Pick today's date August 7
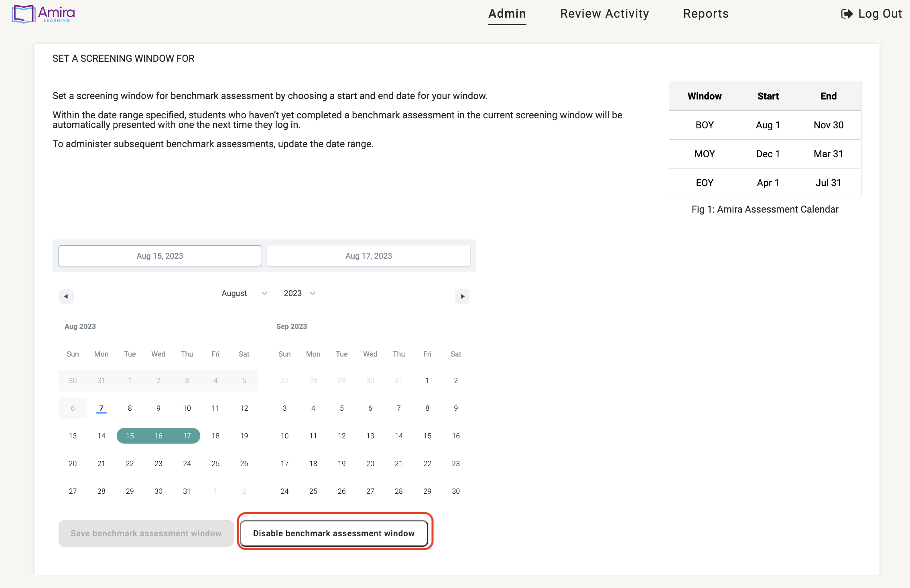 pyautogui.click(x=101, y=408)
